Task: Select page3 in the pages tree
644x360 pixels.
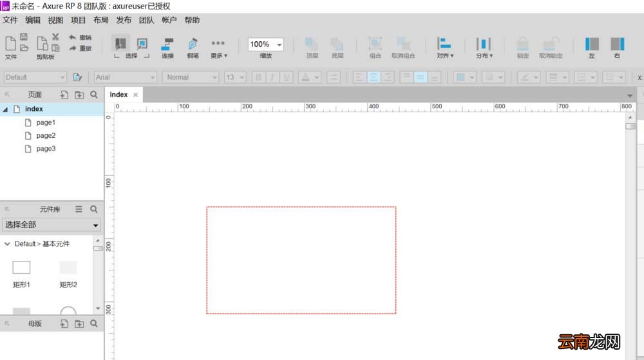Action: click(46, 149)
